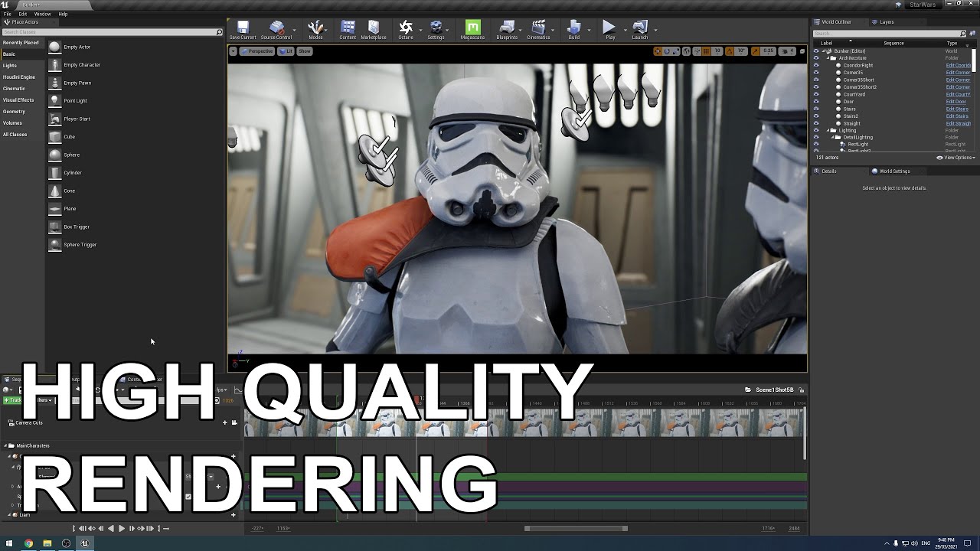Select the Visual Effects category

[x=18, y=100]
